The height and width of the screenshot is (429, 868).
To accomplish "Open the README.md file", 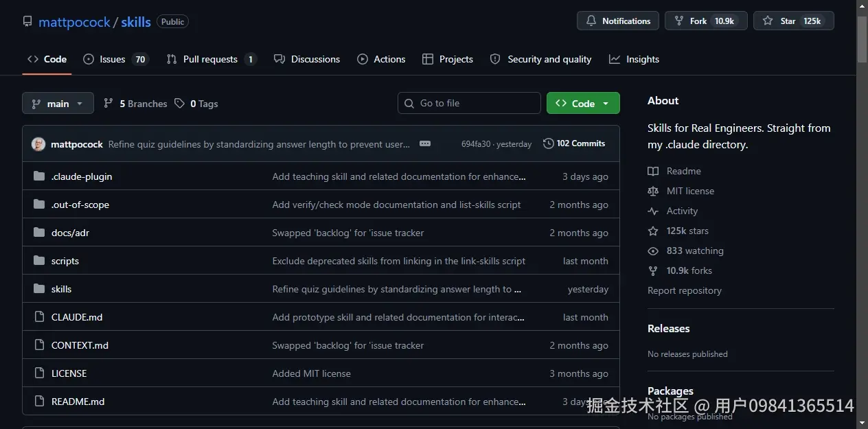I will tap(78, 402).
